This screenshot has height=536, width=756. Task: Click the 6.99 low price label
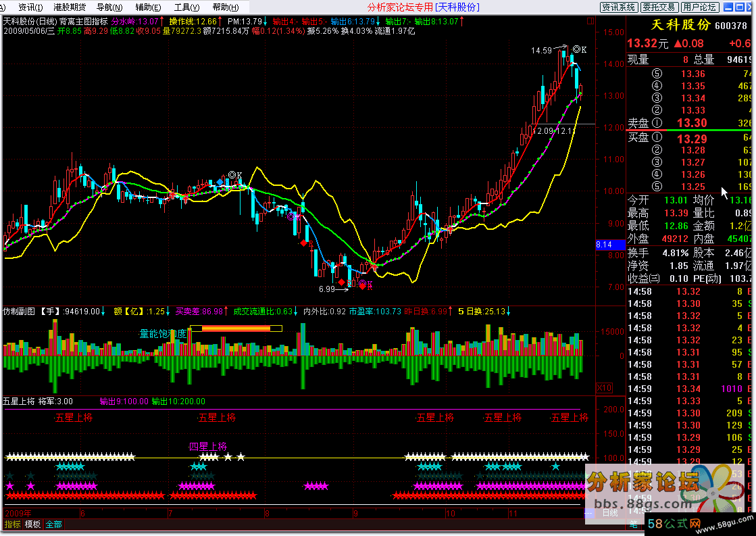point(327,289)
